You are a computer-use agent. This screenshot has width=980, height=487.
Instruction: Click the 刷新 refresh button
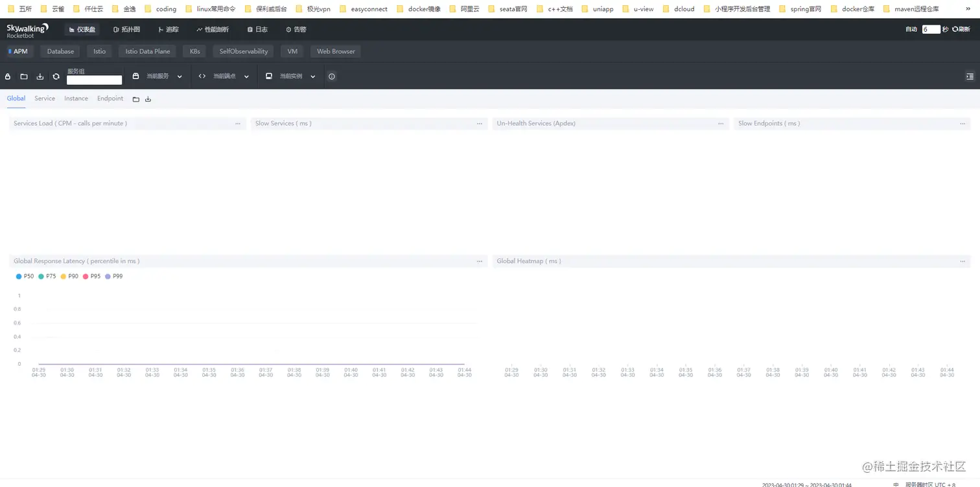coord(961,29)
